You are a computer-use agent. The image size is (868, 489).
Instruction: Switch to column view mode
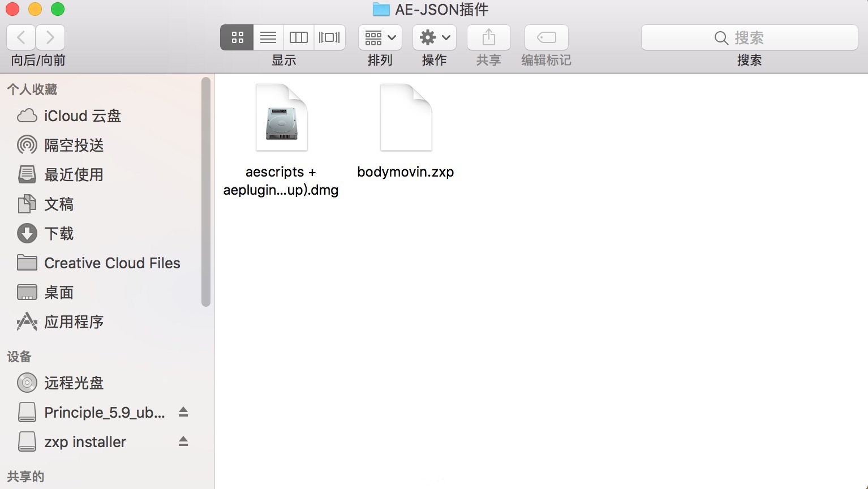tap(298, 37)
